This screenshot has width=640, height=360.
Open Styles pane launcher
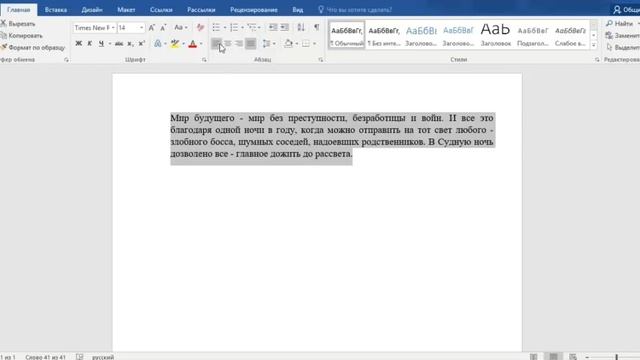597,60
